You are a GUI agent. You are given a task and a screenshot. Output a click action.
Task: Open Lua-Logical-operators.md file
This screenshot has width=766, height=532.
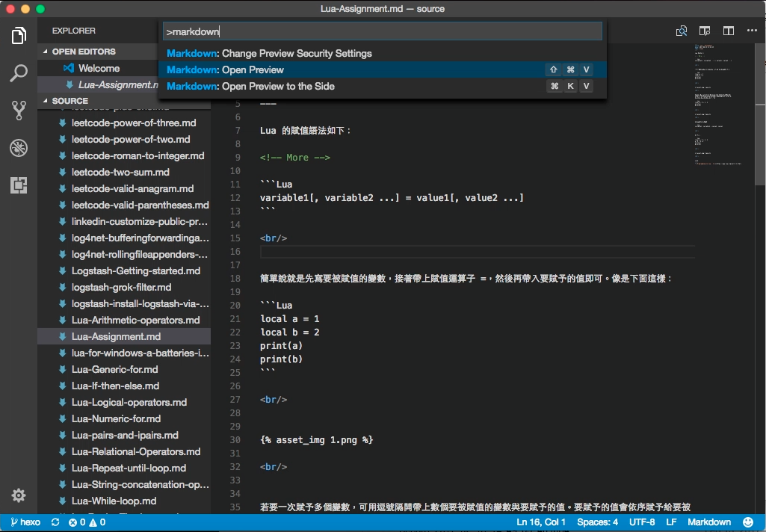[124, 402]
